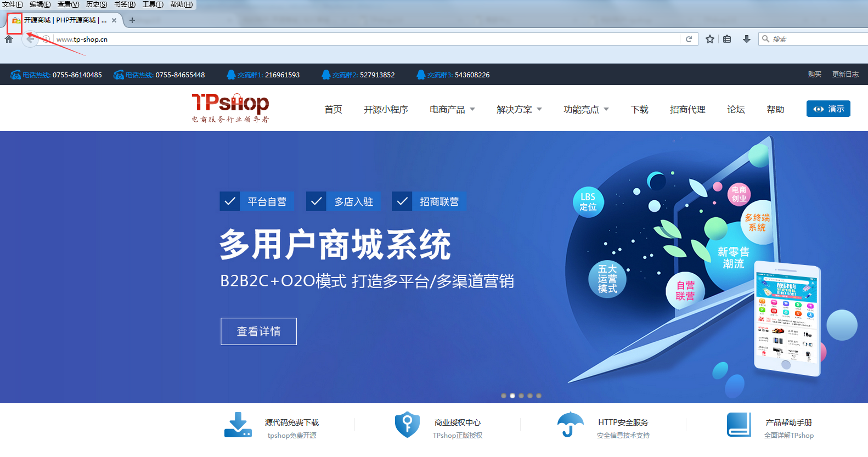Screen dimensions: 868x457
Task: Click the 多店入驻 checkmark box
Action: [x=316, y=201]
